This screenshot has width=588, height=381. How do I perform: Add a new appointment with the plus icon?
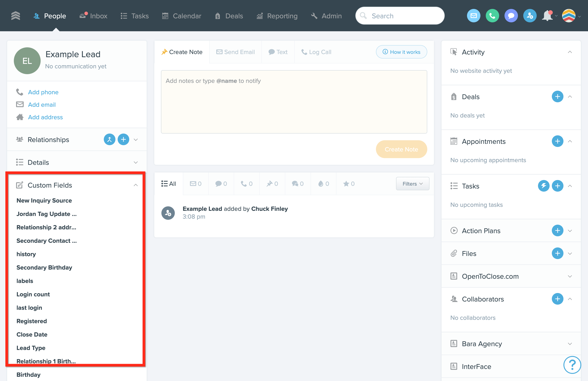pyautogui.click(x=558, y=141)
